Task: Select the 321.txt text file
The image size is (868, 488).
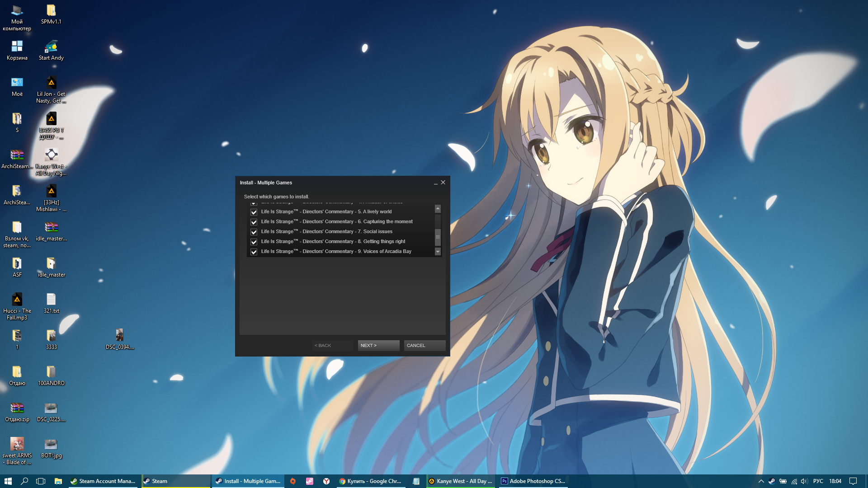Action: (x=51, y=303)
